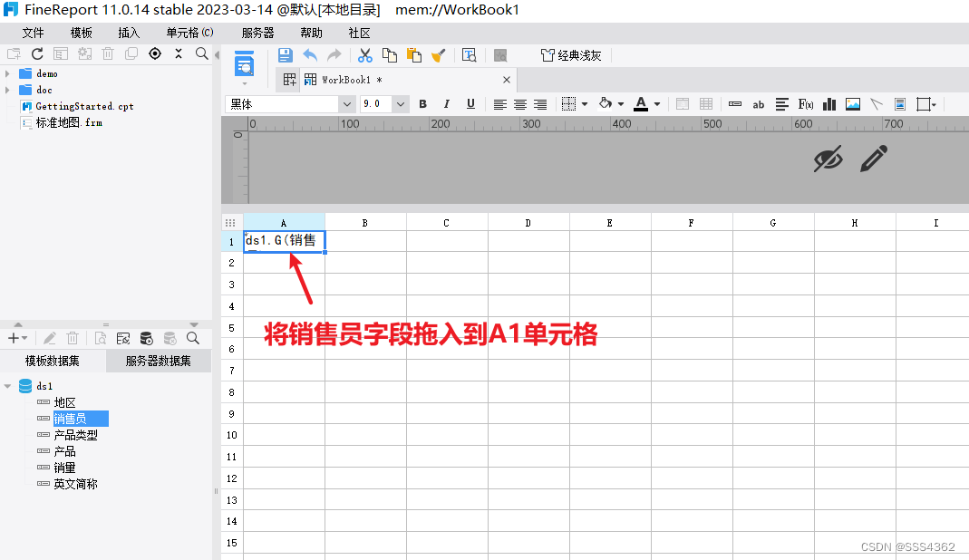
Task: Open fill color dropdown arrow
Action: [x=620, y=104]
